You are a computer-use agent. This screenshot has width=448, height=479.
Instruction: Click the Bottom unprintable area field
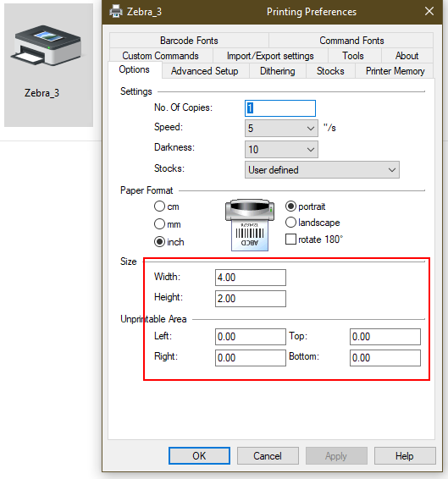click(x=385, y=358)
